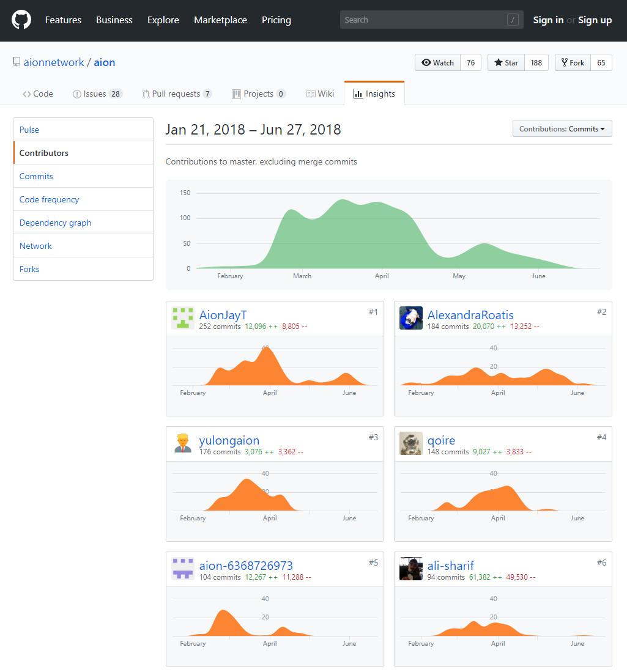Click the Sign in link
The height and width of the screenshot is (672, 627).
pyautogui.click(x=548, y=20)
